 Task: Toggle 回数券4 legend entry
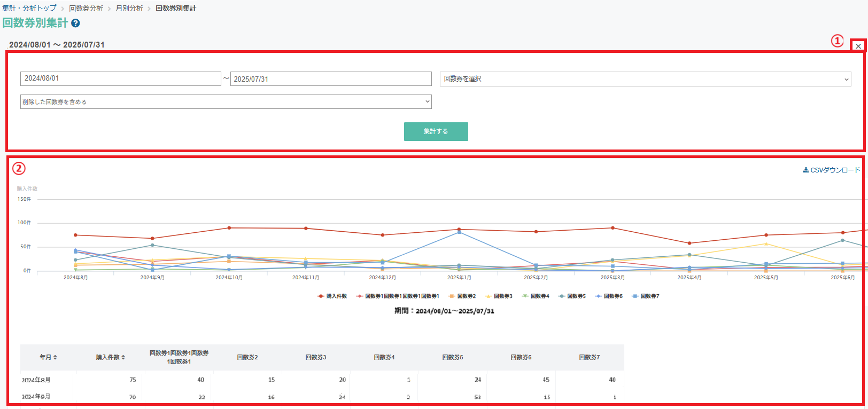pyautogui.click(x=536, y=296)
